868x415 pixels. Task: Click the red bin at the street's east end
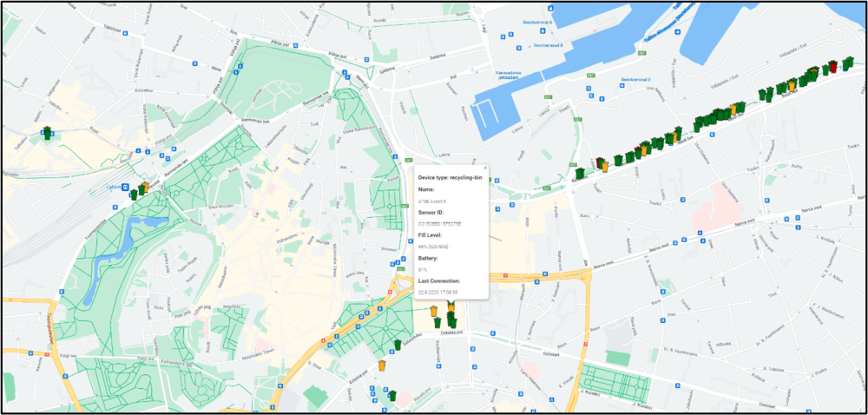point(833,66)
